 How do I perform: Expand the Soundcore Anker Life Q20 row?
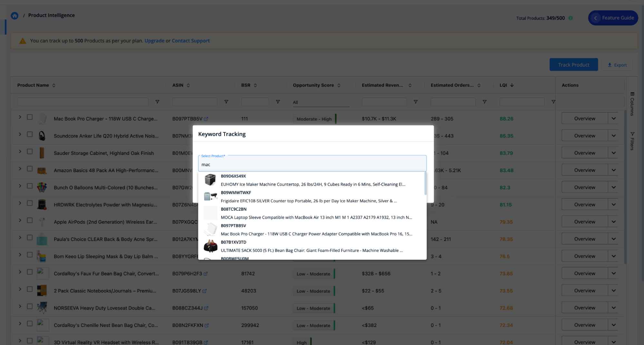pyautogui.click(x=20, y=134)
